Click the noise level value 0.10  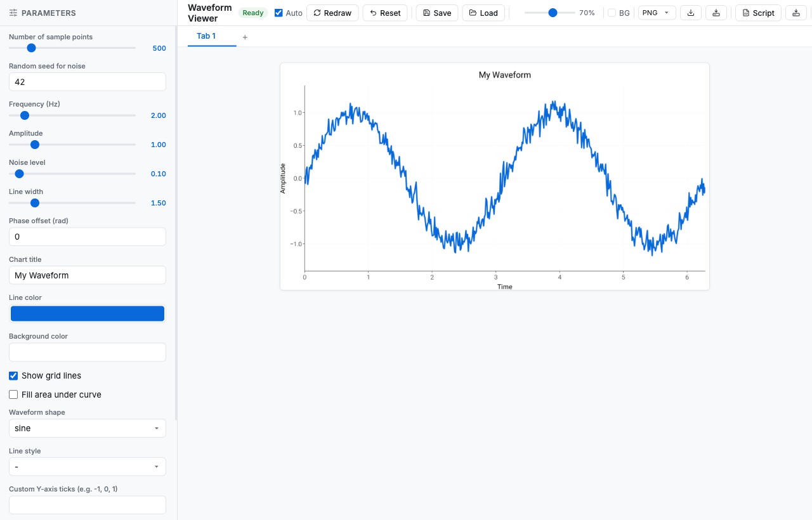tap(159, 174)
